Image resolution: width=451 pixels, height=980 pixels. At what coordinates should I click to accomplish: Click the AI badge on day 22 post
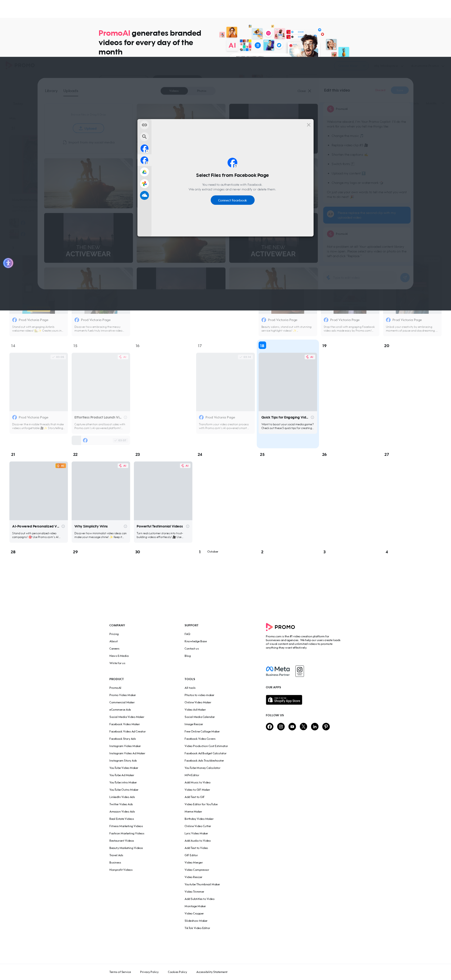click(x=123, y=466)
